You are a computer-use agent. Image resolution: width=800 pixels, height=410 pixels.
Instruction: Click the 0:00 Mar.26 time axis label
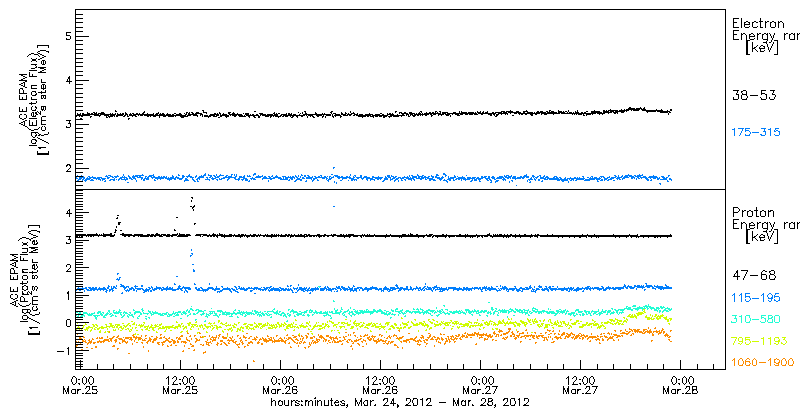282,386
